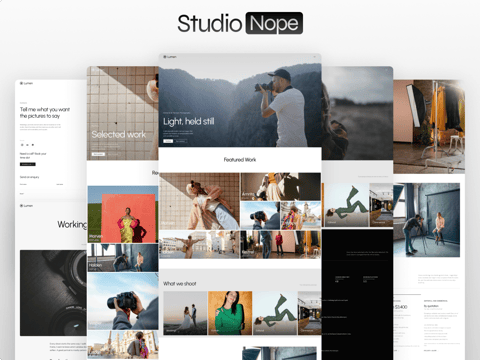Click the Featured Work heading

[x=240, y=160]
